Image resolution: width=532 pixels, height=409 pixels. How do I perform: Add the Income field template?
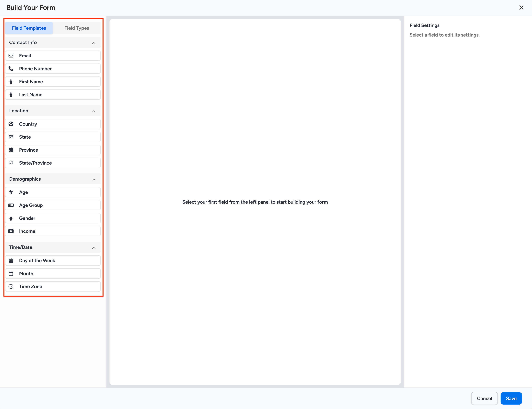click(x=53, y=231)
